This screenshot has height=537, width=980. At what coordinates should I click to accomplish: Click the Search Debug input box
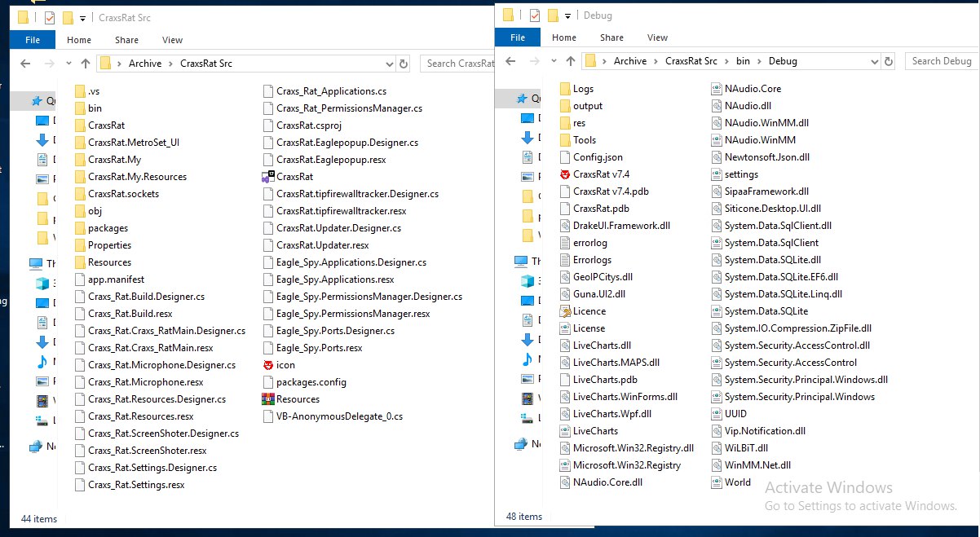click(941, 61)
